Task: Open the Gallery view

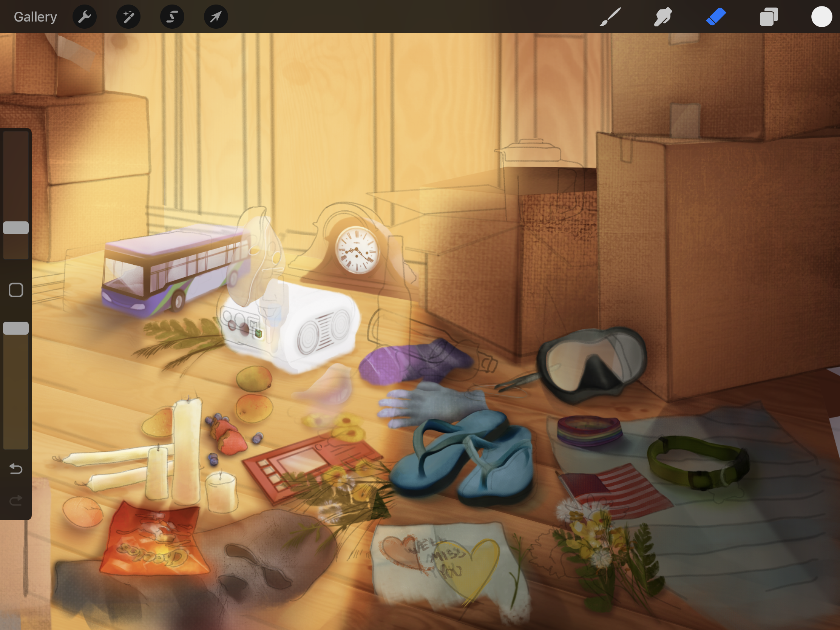Action: (x=36, y=17)
